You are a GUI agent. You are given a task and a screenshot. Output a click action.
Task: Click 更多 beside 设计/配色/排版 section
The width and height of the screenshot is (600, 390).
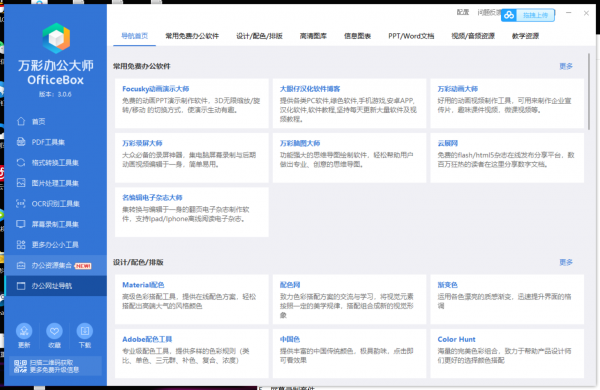coord(566,262)
